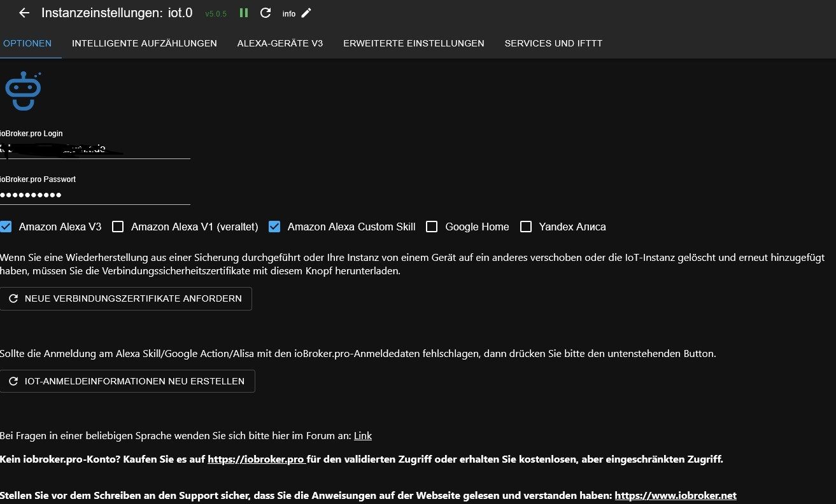Screen dimensions: 836x504
Task: Switch to Intelligente Aufzählungen tab
Action: click(145, 43)
